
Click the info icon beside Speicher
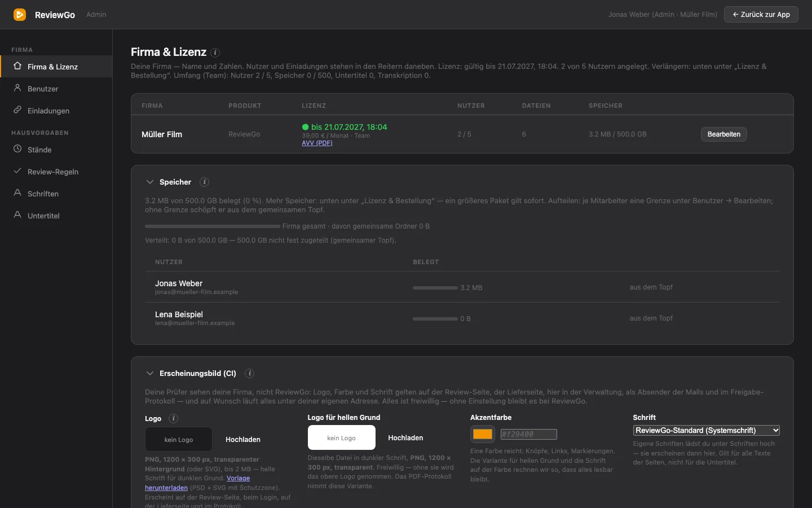pos(205,182)
